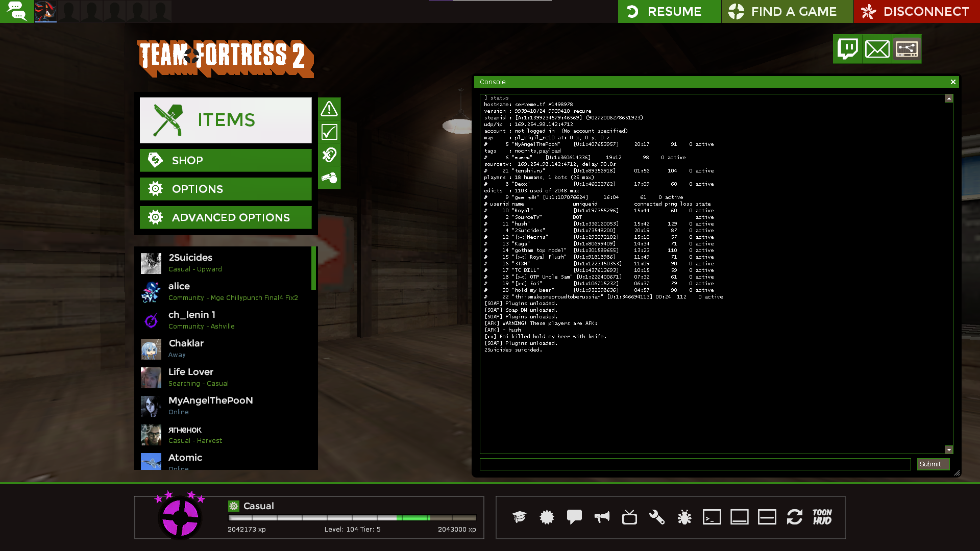The width and height of the screenshot is (980, 551).
Task: Expand the friends chat list icon
Action: pos(17,11)
